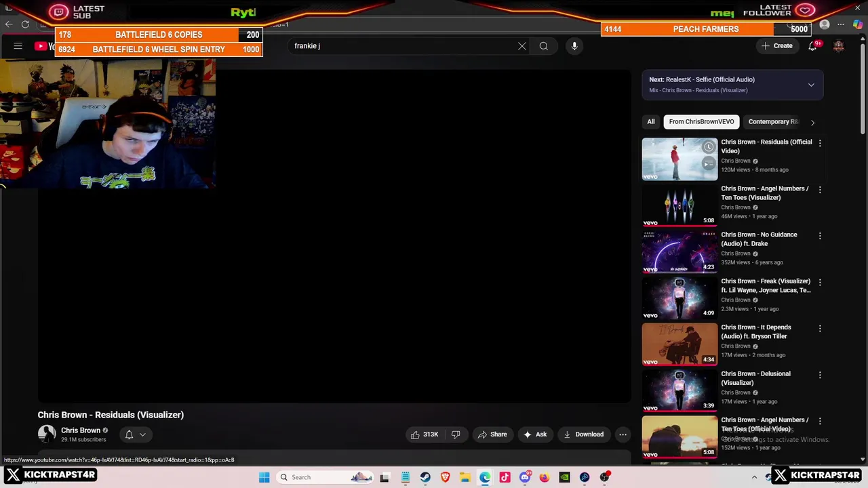868x488 pixels.
Task: Open No Guidance (Audio) ft. Drake thumbnail
Action: [x=679, y=252]
